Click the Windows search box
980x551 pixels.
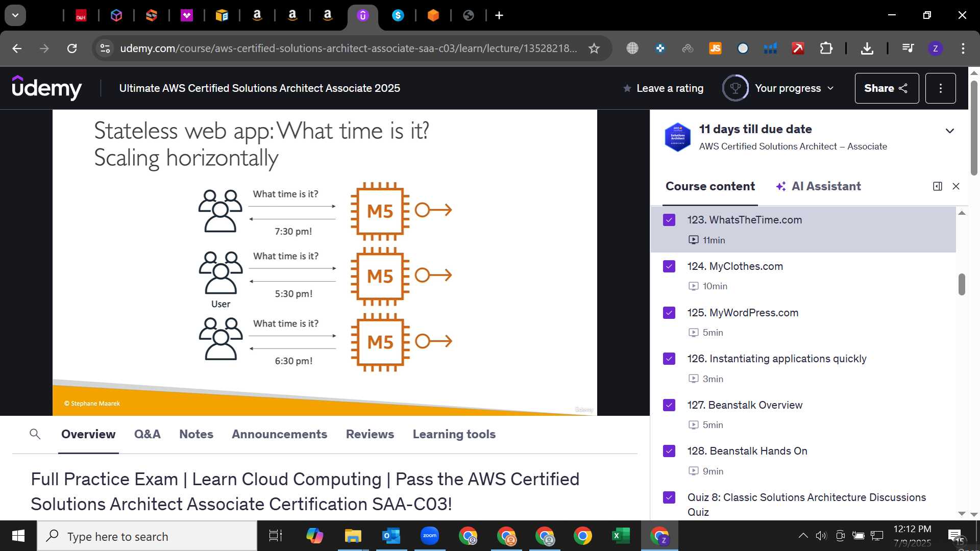147,536
